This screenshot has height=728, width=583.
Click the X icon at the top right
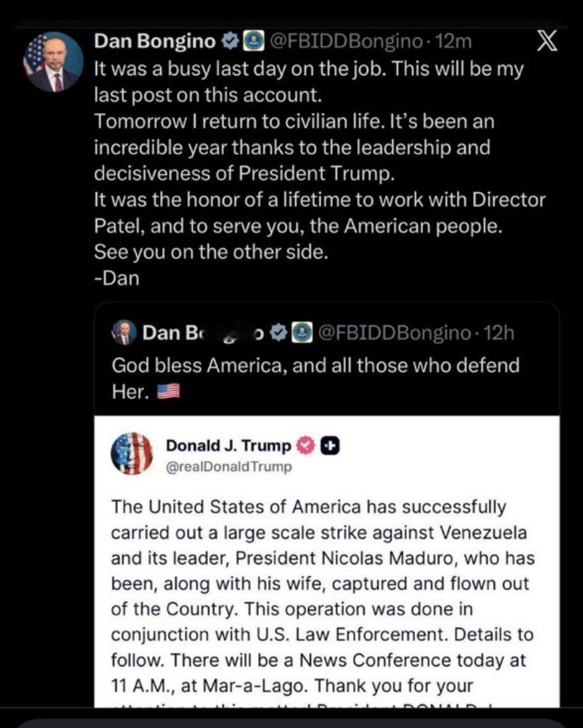pyautogui.click(x=546, y=41)
